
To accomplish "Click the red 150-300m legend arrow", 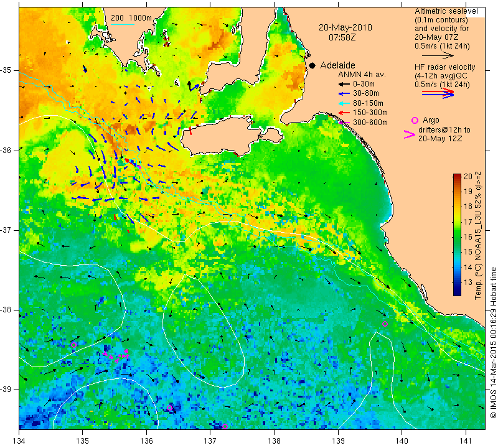I will tap(344, 113).
